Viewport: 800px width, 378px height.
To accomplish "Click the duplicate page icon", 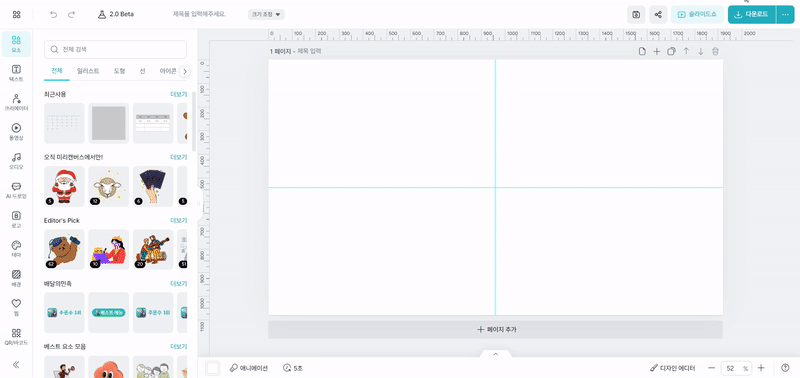I will (x=671, y=51).
